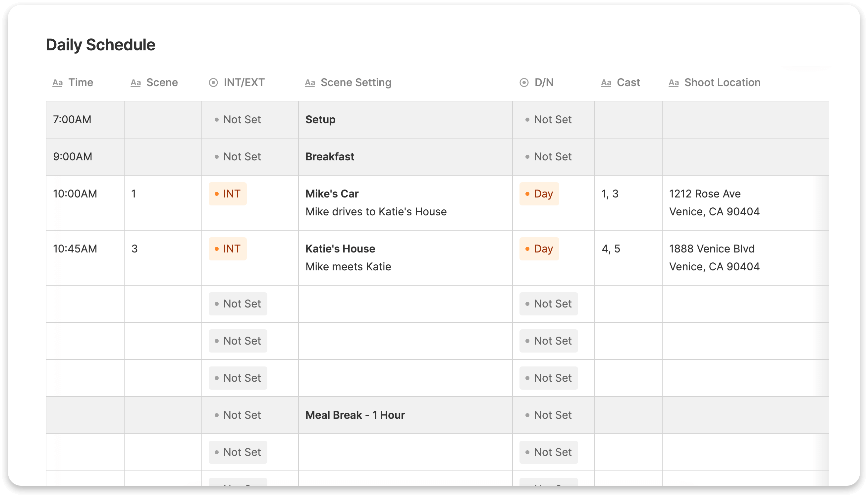Open the INT/EXT Not Set dropdown in Setup row
The height and width of the screenshot is (497, 868).
click(x=238, y=119)
